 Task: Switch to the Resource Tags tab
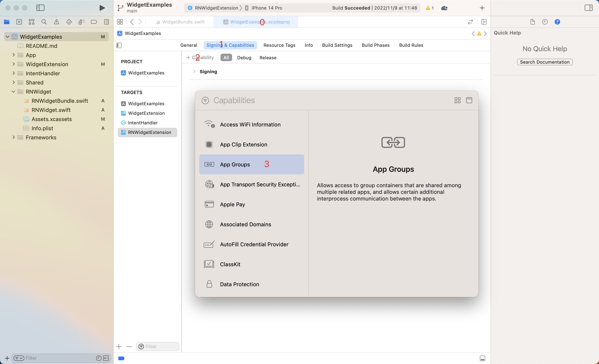279,45
